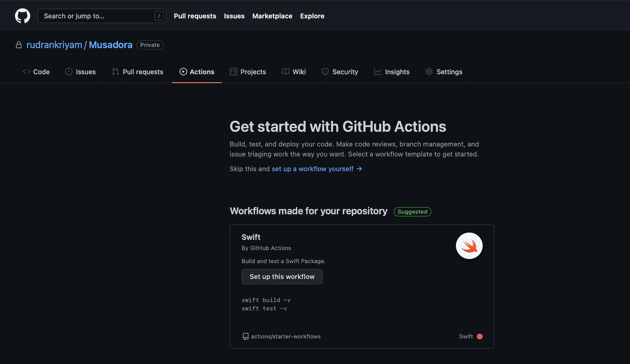Open Issues in top navigation bar
Viewport: 630px width, 364px height.
[234, 16]
